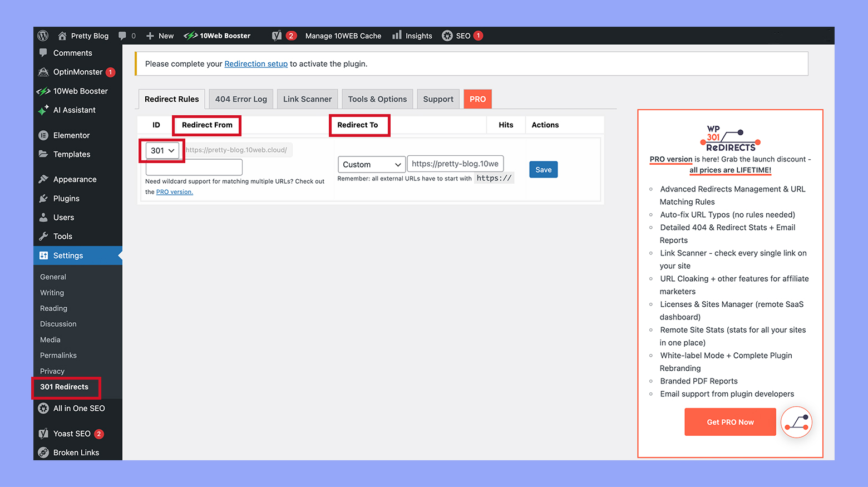Open the Tools & Options tab
Image resolution: width=868 pixels, height=487 pixels.
[x=377, y=99]
